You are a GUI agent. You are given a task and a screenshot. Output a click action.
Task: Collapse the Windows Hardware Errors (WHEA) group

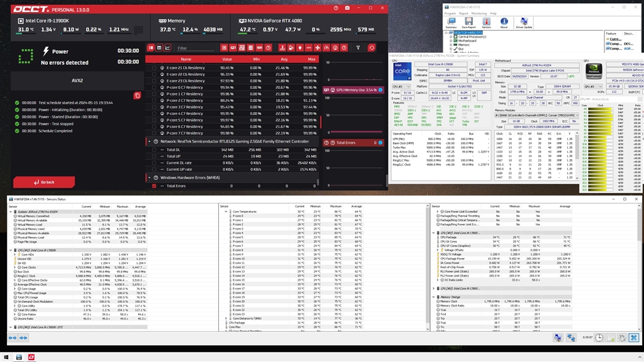tap(149, 178)
